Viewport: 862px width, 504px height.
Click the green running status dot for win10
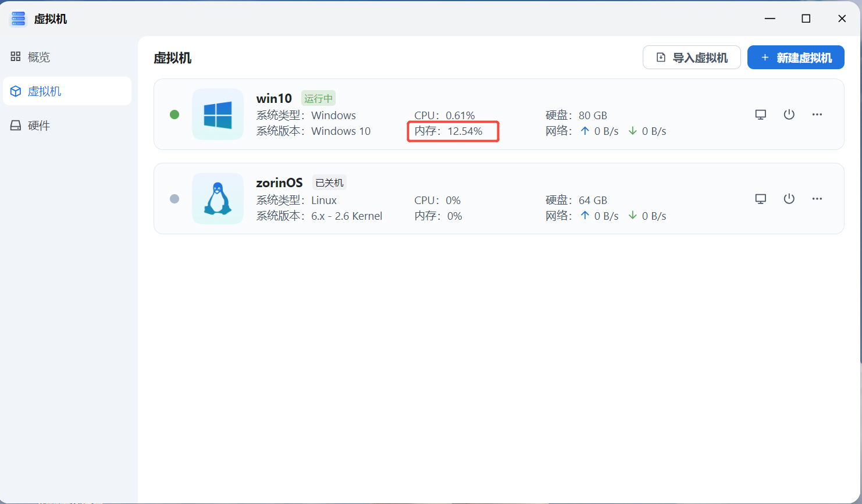tap(174, 115)
